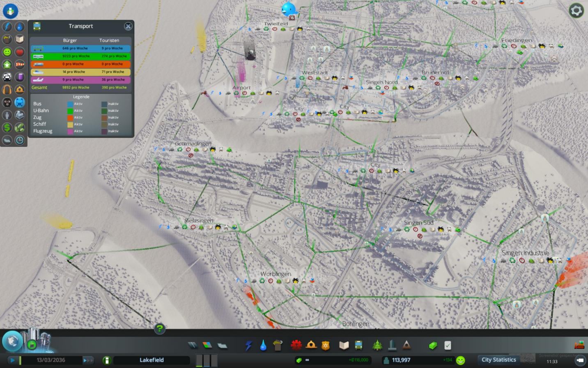
Task: Open the Levels info view green star
Action: [7, 65]
